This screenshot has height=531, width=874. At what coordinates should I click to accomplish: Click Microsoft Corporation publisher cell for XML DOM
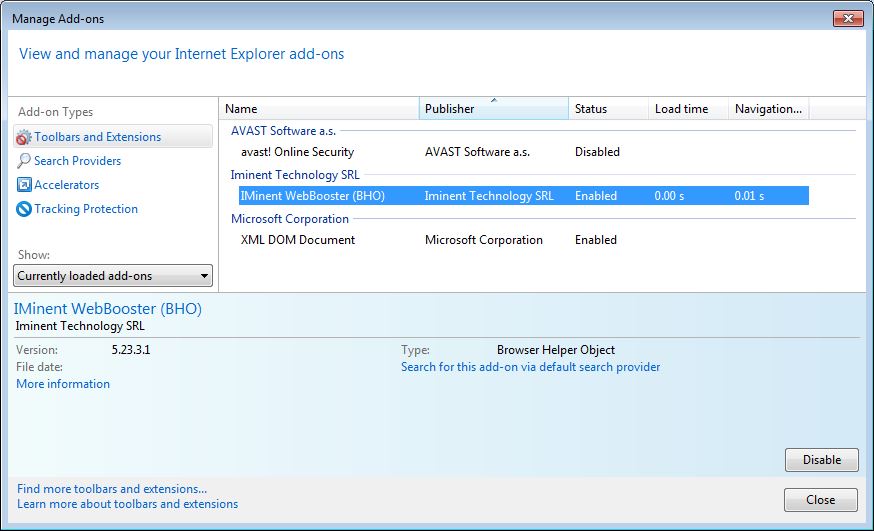coord(483,240)
